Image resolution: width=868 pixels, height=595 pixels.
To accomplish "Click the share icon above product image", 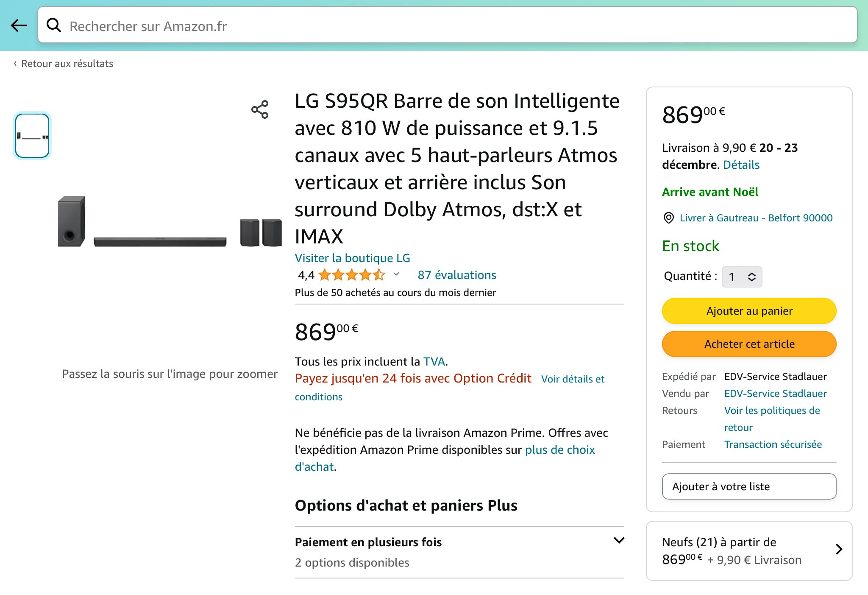I will [260, 109].
